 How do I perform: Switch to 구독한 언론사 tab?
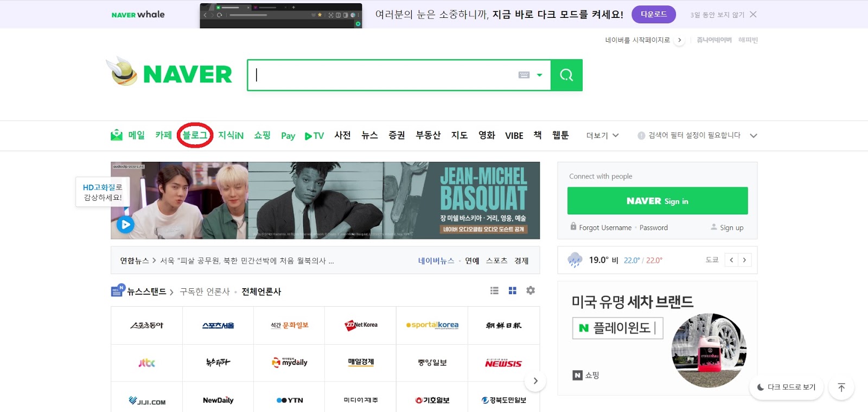coord(205,291)
